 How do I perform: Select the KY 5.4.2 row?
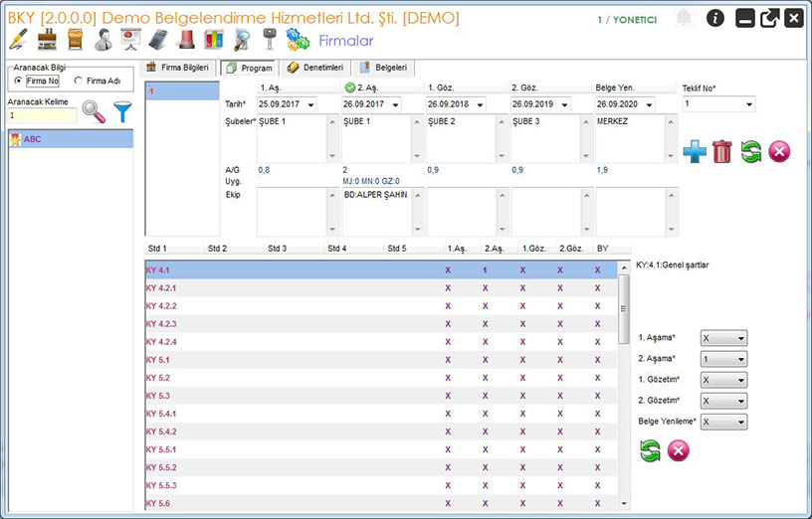click(x=381, y=432)
